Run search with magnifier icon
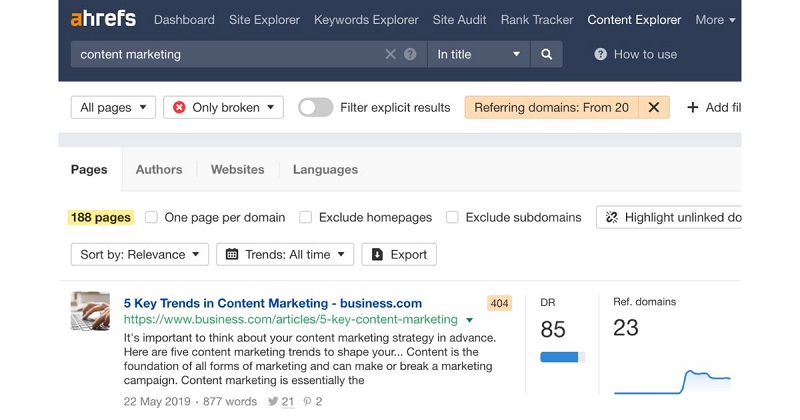800x420 pixels. [546, 54]
